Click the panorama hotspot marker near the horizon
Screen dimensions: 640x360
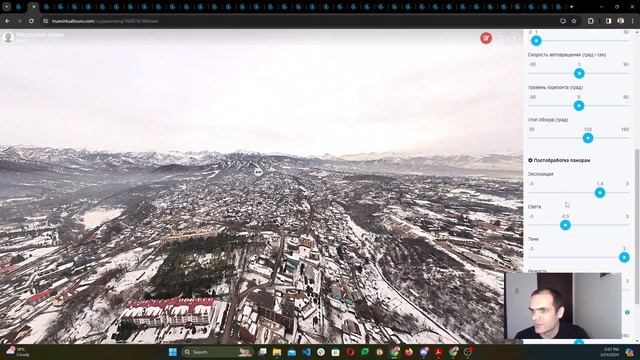(258, 173)
